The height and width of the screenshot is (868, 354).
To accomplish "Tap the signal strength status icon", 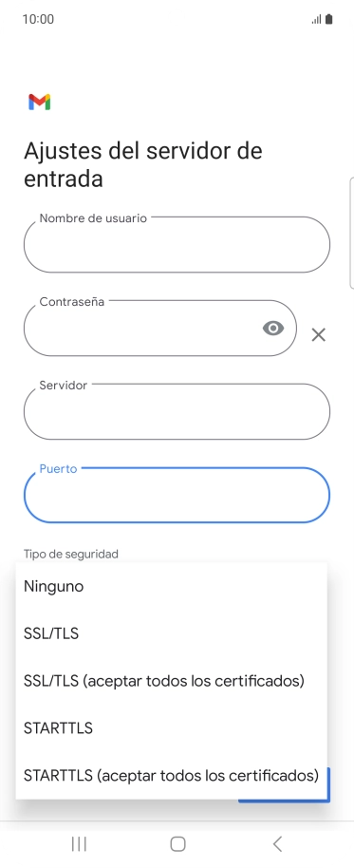I will pos(316,19).
